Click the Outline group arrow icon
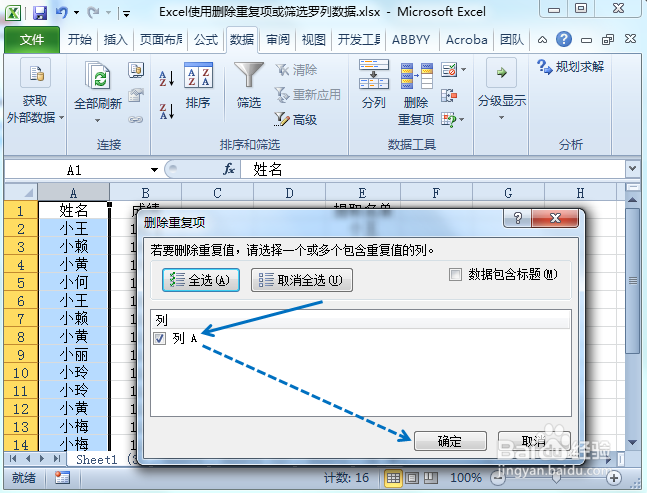The width and height of the screenshot is (647, 493). (501, 73)
